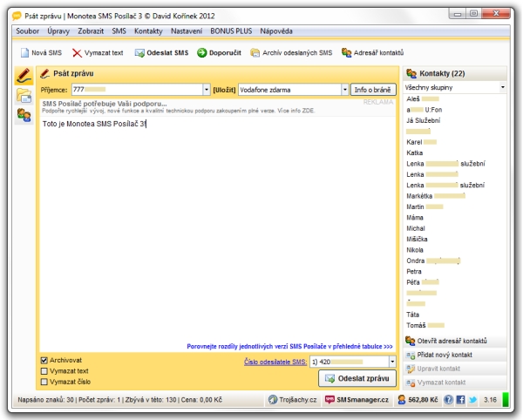This screenshot has width=523, height=420.
Task: Select the contacts people sidebar icon
Action: [24, 115]
